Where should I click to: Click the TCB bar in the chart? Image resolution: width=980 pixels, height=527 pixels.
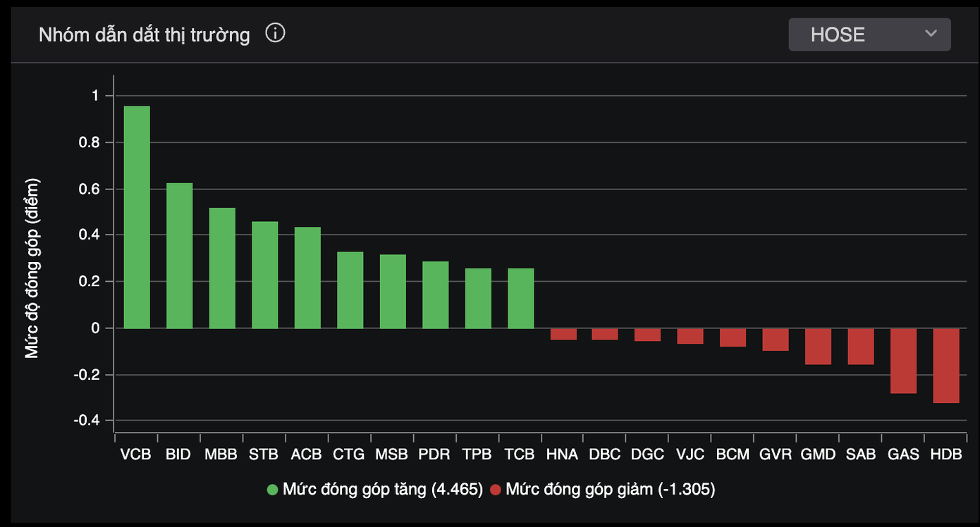click(x=520, y=299)
